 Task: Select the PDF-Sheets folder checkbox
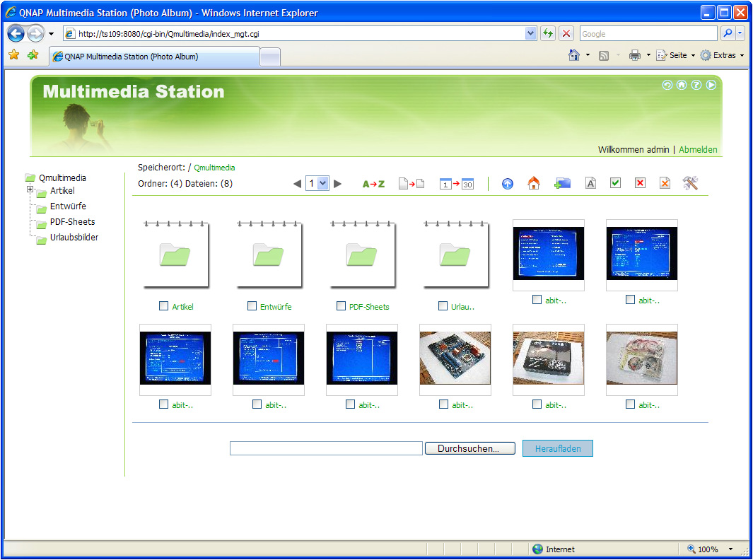pos(341,306)
